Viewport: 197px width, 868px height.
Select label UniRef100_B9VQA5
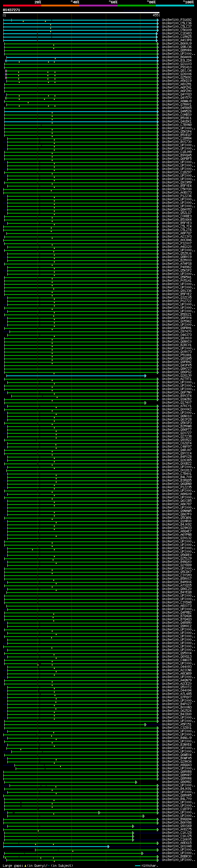click(177, 155)
